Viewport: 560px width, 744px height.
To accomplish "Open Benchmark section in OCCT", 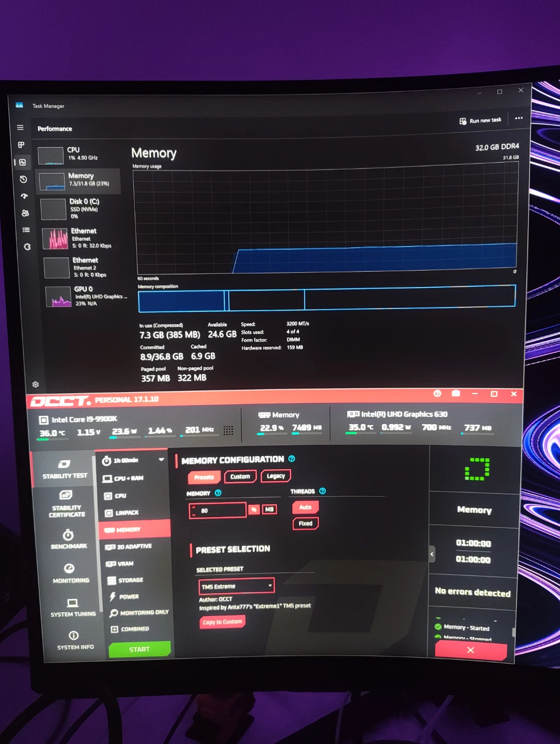I will tap(69, 539).
